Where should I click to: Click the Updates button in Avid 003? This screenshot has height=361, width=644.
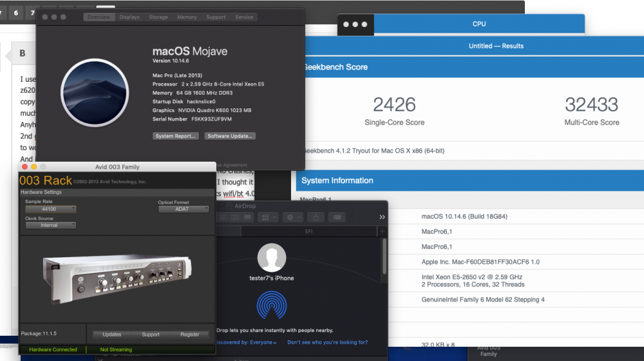(x=111, y=335)
